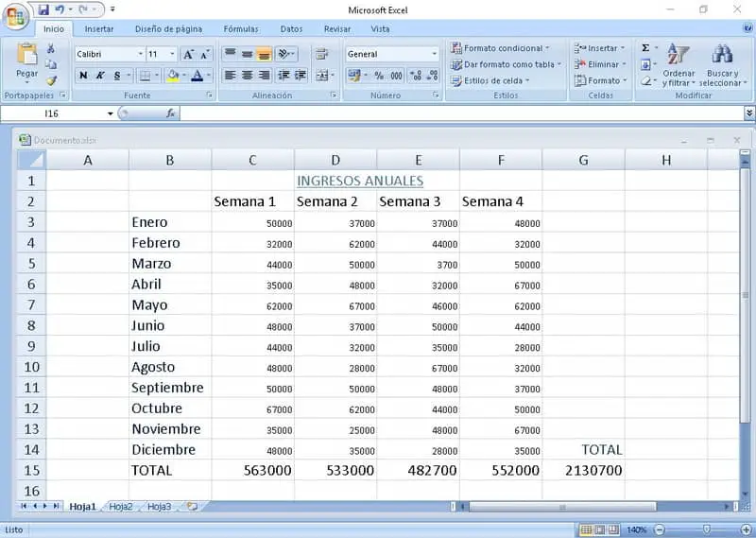Click the accounting number format icon
This screenshot has width=756, height=538.
pyautogui.click(x=354, y=76)
